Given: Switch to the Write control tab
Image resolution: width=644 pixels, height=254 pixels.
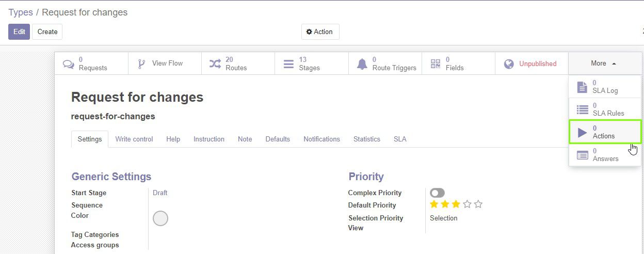Looking at the screenshot, I should click(x=134, y=139).
